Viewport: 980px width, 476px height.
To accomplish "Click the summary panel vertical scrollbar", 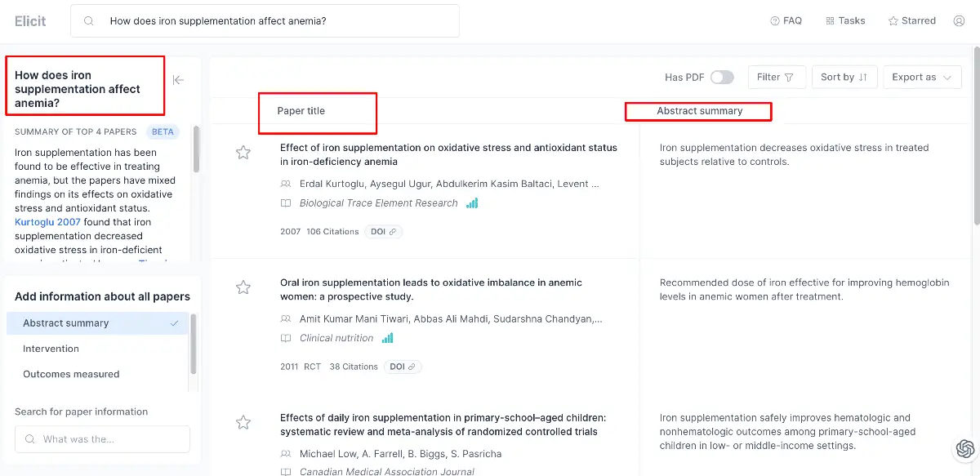I will [196, 149].
